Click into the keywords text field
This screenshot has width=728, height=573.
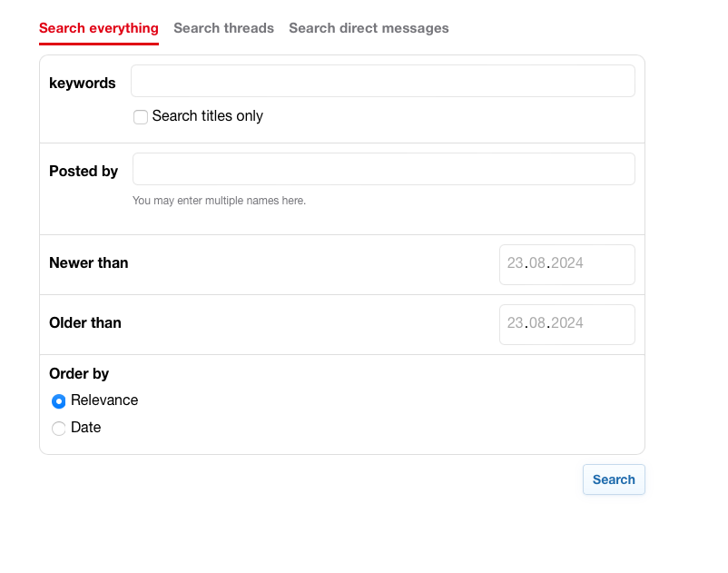382,81
